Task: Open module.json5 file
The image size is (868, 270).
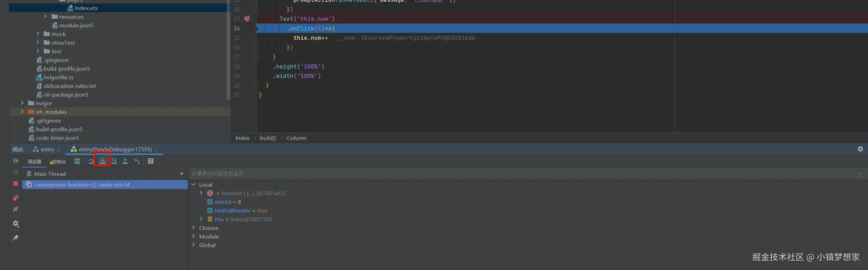Action: click(76, 25)
